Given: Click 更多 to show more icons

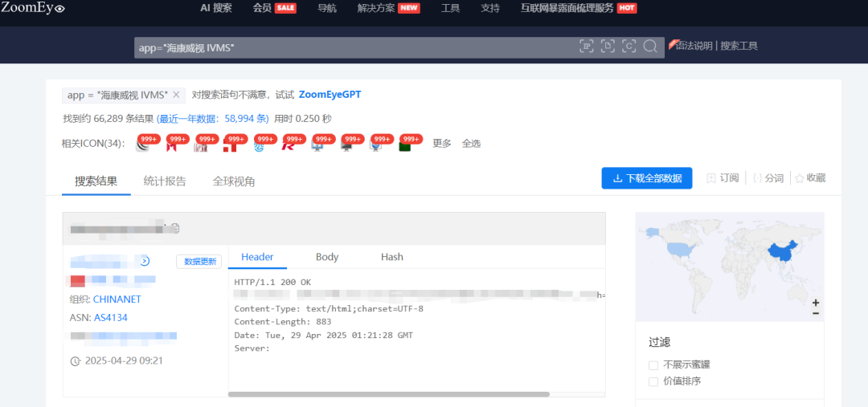Looking at the screenshot, I should pyautogui.click(x=442, y=143).
